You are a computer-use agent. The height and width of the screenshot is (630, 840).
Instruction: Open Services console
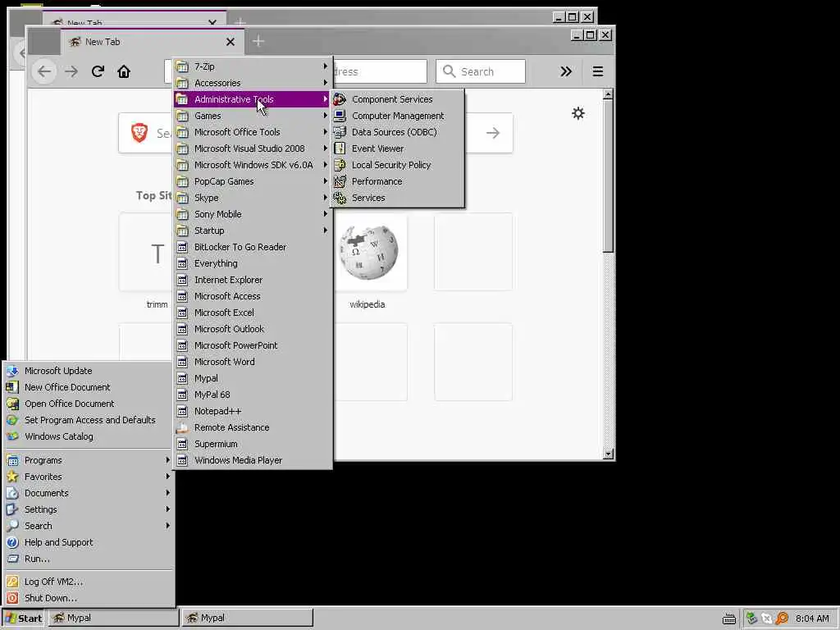click(x=397, y=198)
